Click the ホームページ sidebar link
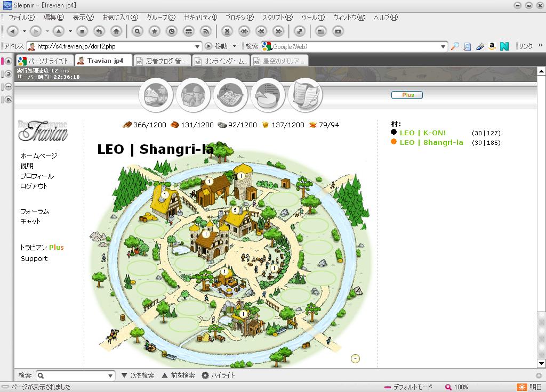546x392 pixels. click(x=39, y=156)
